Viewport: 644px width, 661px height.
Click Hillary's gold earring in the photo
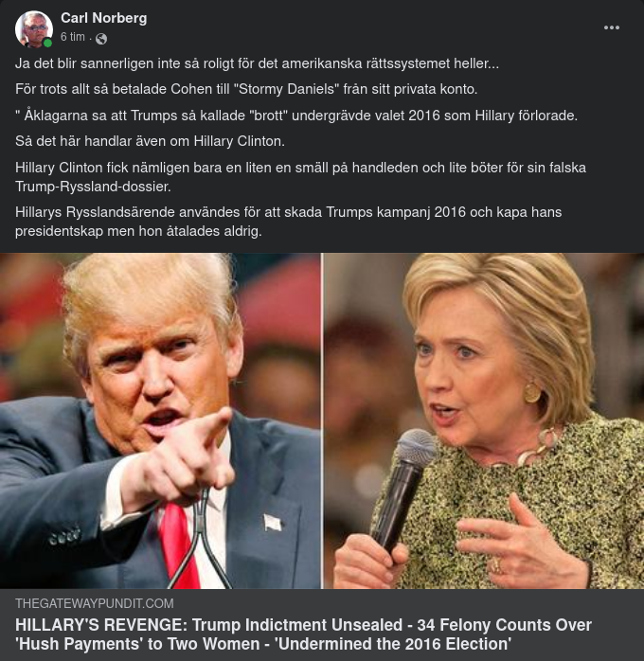532,393
